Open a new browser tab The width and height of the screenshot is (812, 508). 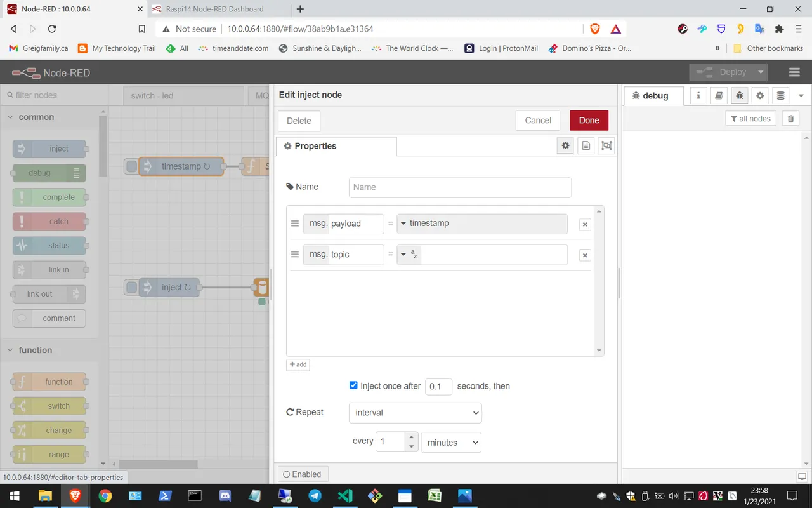[x=300, y=9]
